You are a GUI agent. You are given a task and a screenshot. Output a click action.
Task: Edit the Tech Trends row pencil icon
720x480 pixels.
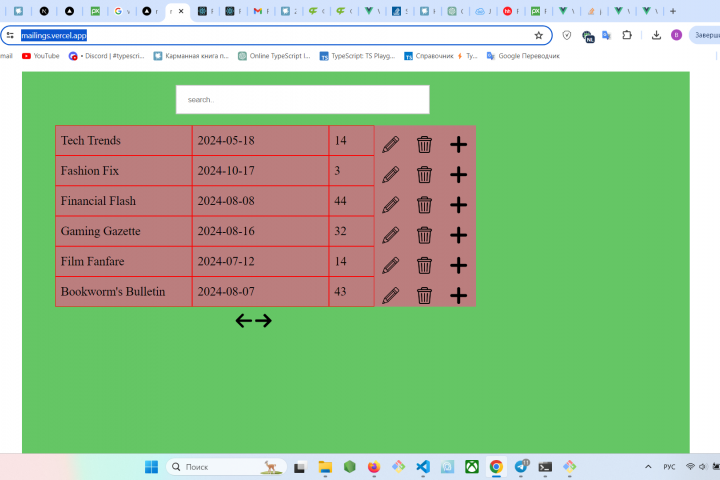[390, 144]
